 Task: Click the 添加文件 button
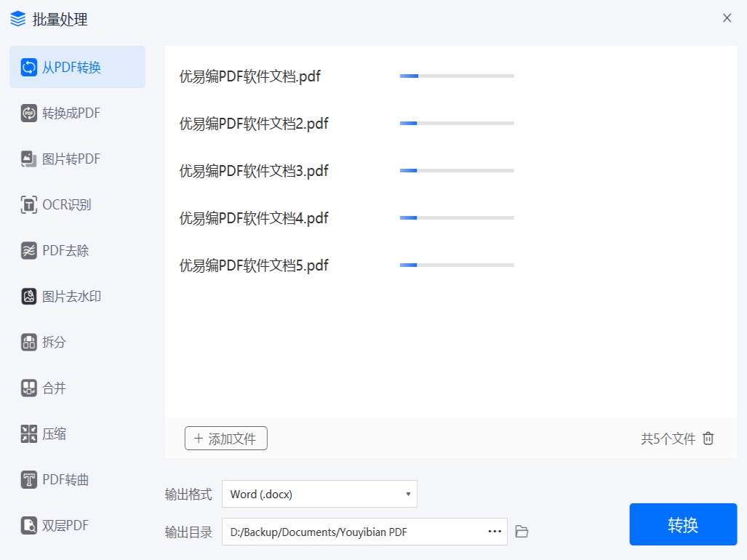[x=225, y=439]
